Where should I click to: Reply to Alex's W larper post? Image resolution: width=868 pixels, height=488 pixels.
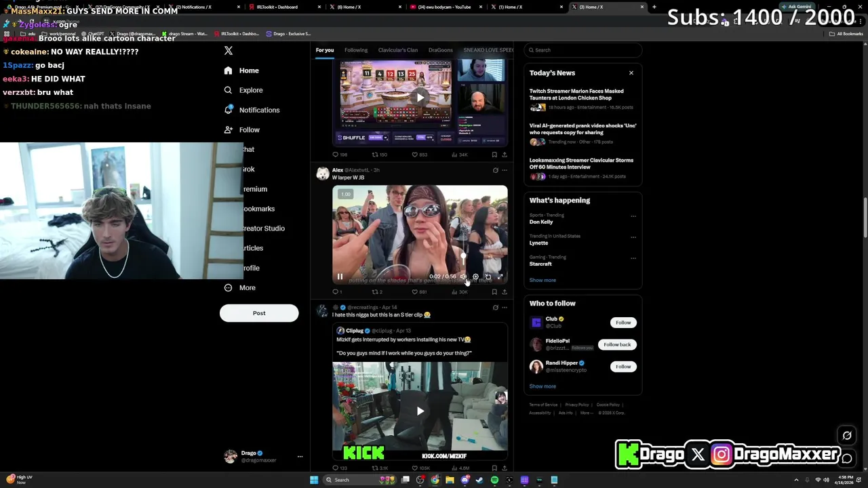[x=336, y=292]
